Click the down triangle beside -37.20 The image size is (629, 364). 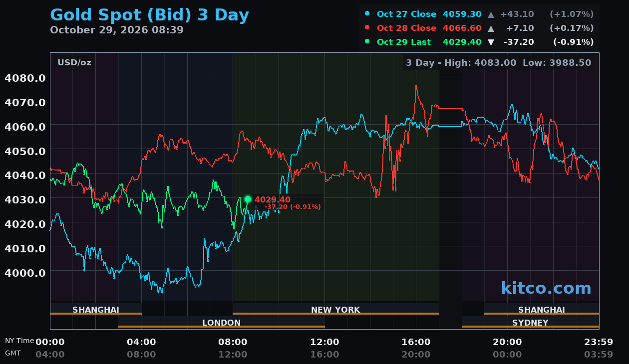[491, 42]
